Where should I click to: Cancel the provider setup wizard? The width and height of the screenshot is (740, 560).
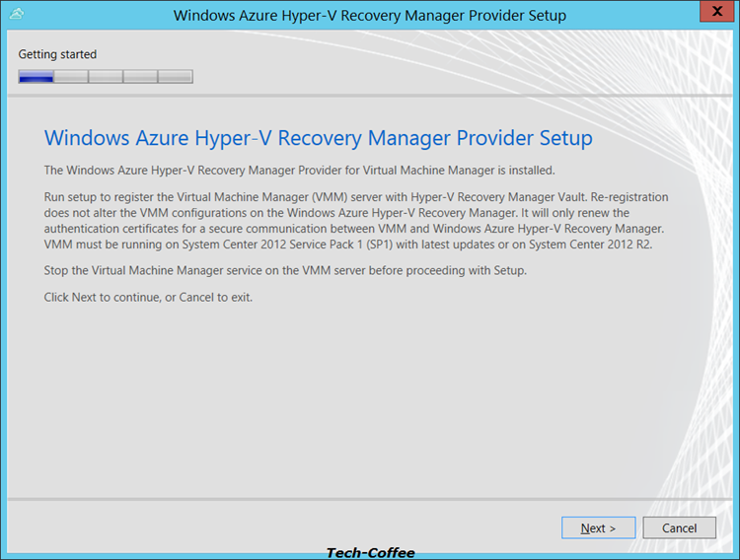(679, 527)
